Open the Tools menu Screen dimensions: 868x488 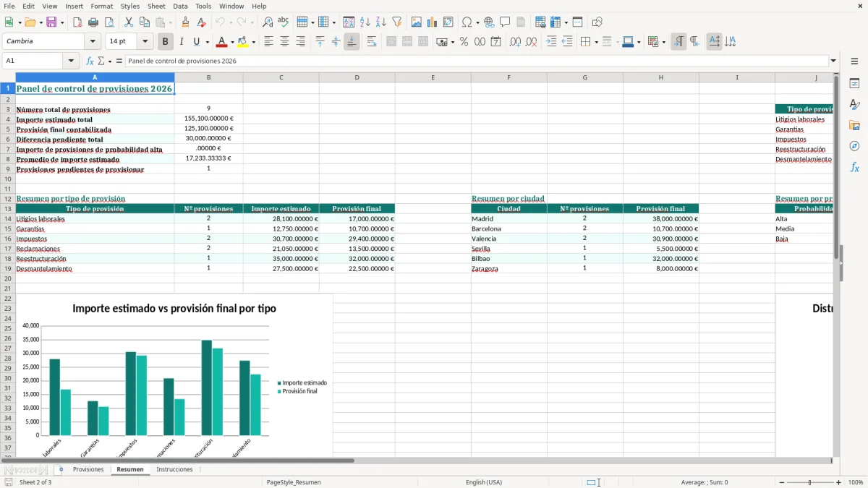pyautogui.click(x=203, y=6)
